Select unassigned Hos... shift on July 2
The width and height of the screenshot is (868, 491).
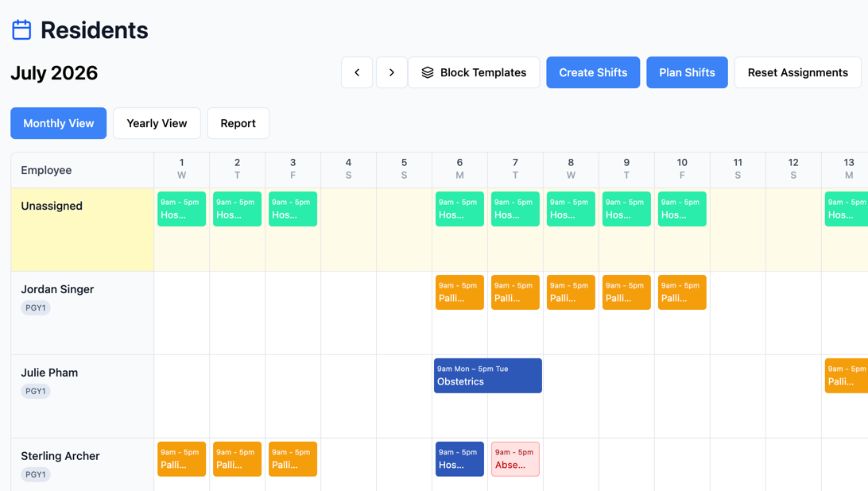(x=238, y=209)
